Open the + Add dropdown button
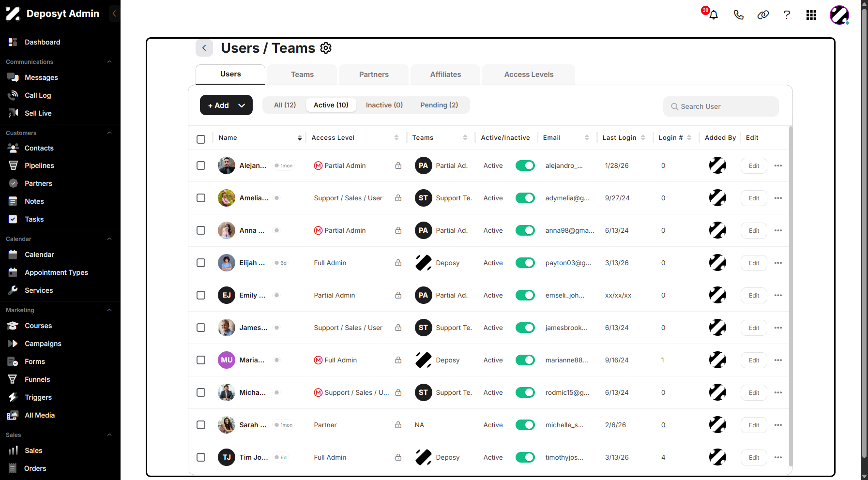This screenshot has width=868, height=480. pos(226,105)
